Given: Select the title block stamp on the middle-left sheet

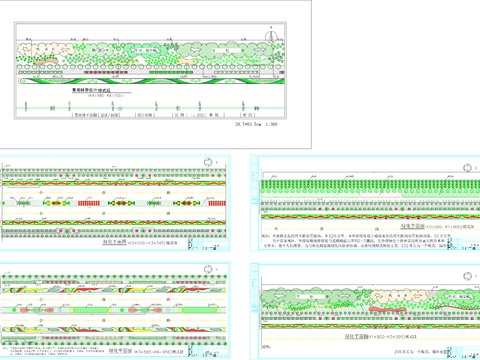Looking at the screenshot, I should pos(208,244).
